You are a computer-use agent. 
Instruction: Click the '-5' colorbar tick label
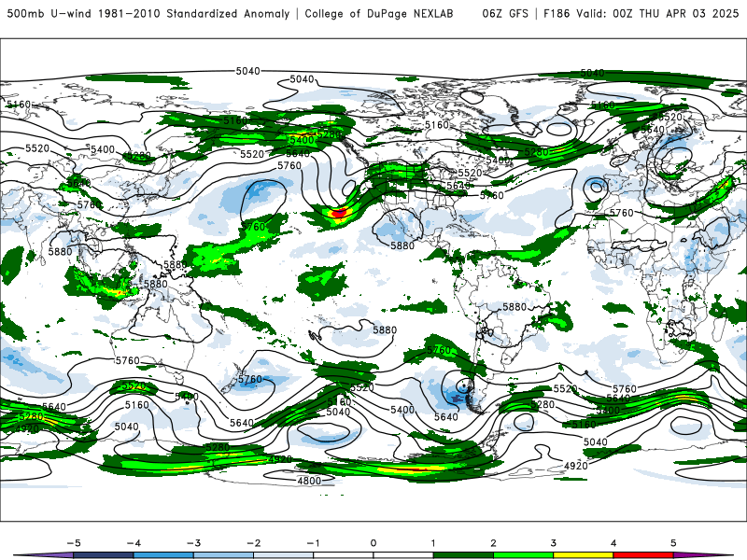pyautogui.click(x=74, y=543)
